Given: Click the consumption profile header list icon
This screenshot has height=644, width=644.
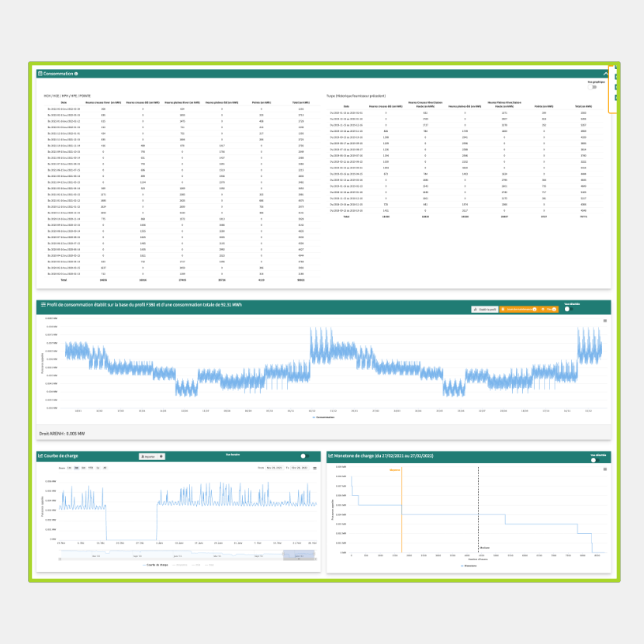Looking at the screenshot, I should point(43,304).
